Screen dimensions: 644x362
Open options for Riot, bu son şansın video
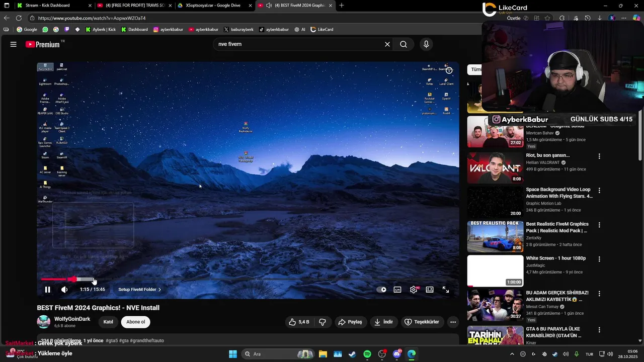[599, 156]
